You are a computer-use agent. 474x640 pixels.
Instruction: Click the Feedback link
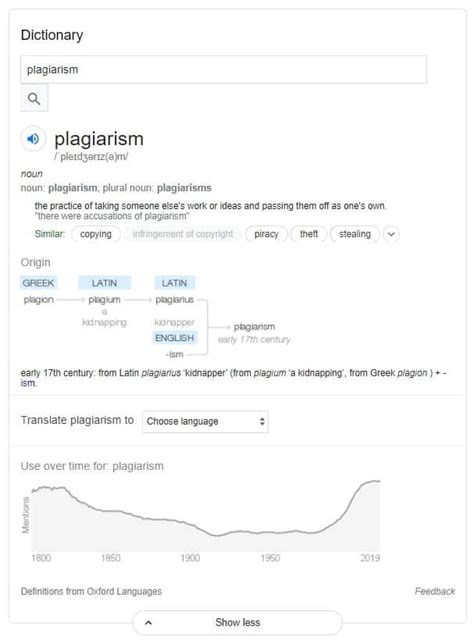pyautogui.click(x=435, y=591)
